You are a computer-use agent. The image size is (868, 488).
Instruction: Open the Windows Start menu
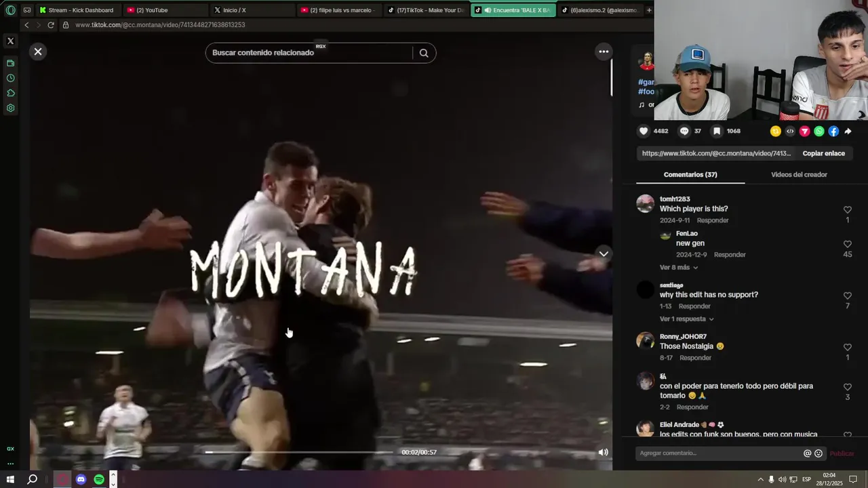point(10,479)
